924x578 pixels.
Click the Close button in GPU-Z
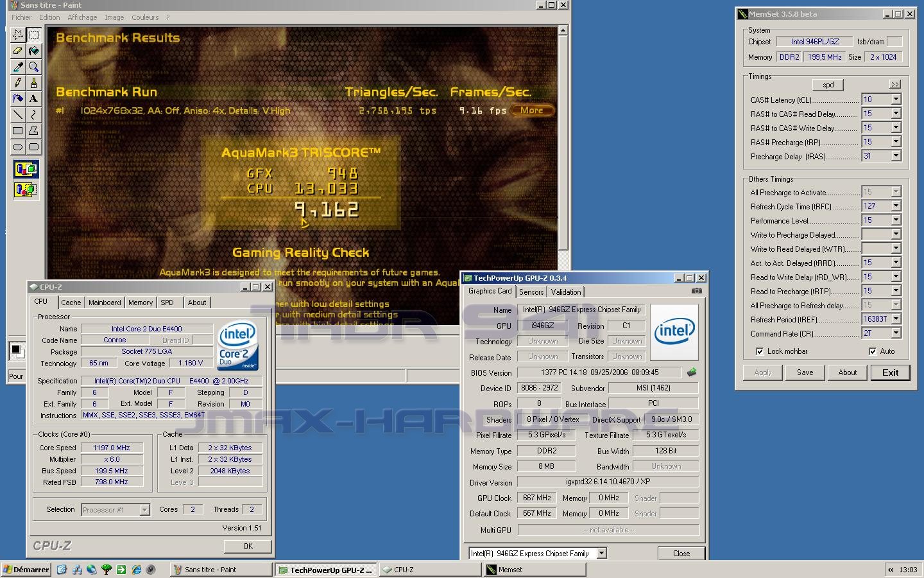(681, 553)
